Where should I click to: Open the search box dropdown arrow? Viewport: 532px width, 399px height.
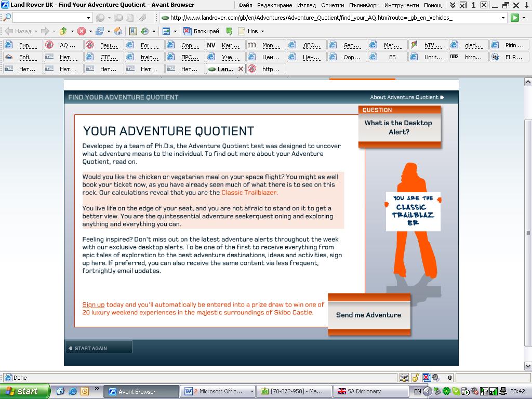(x=88, y=18)
